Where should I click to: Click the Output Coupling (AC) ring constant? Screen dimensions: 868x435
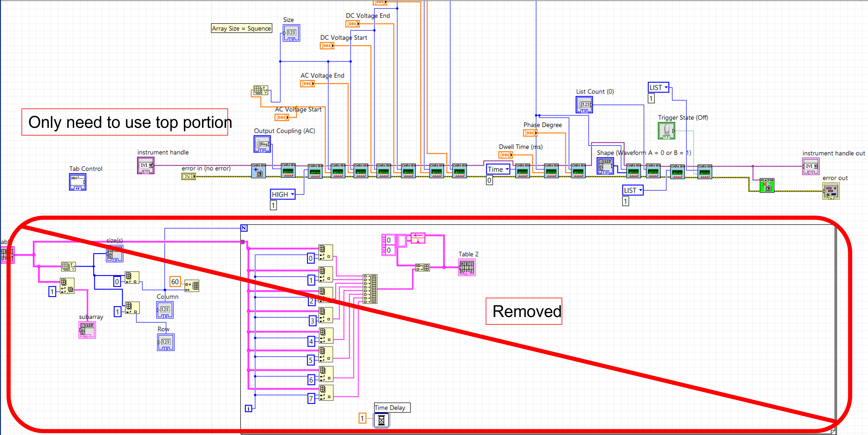point(262,144)
